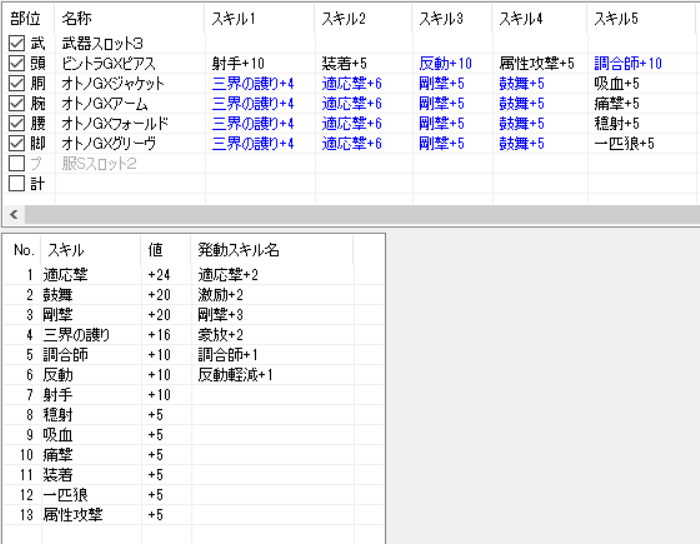Select 武器スロット3 equipment name

102,44
